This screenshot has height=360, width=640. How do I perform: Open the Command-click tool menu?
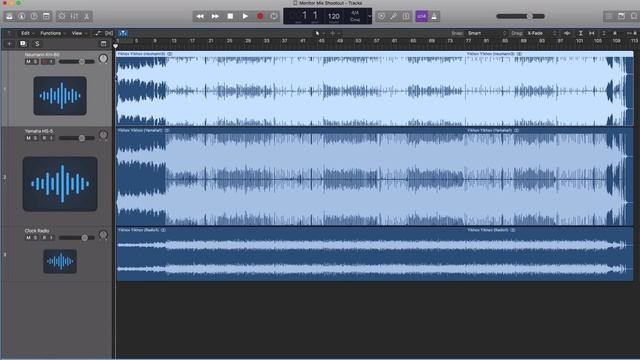point(335,33)
